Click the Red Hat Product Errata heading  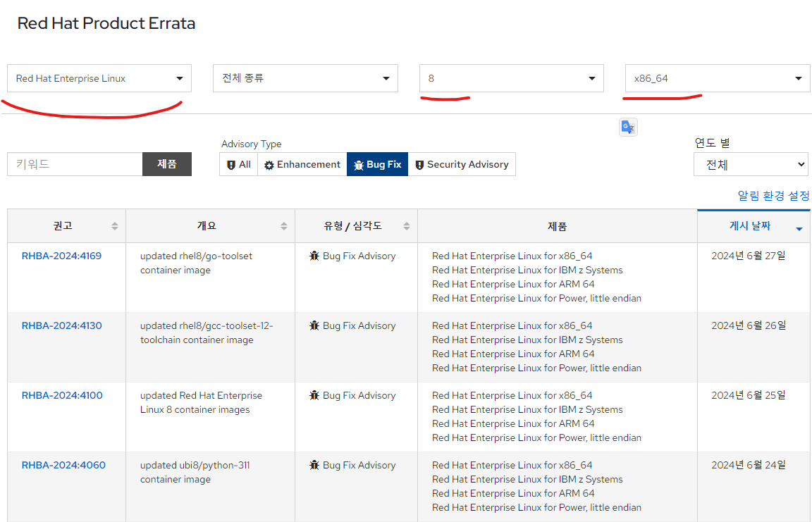pyautogui.click(x=106, y=23)
